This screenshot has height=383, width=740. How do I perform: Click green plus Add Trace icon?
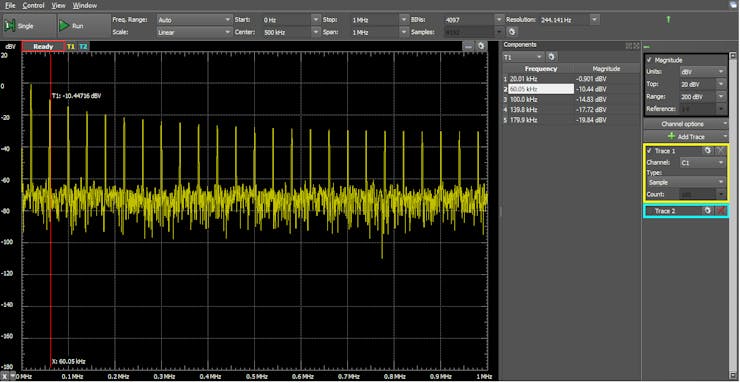[x=671, y=136]
